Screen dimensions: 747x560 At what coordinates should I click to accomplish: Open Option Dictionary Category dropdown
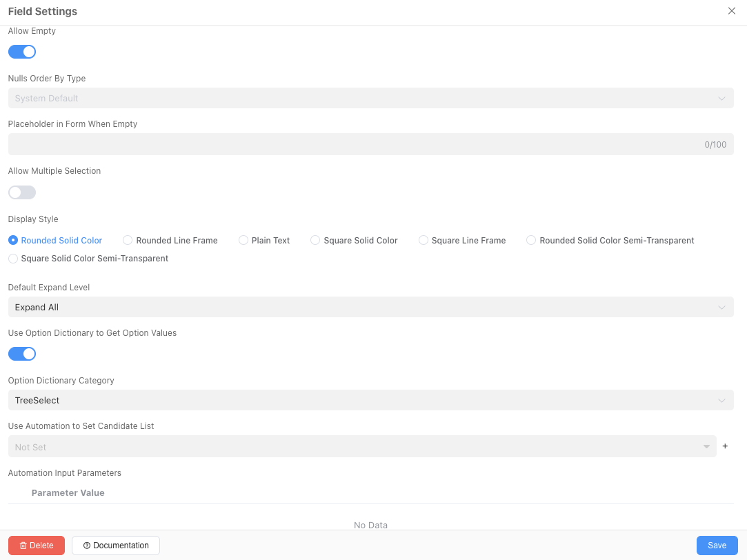coord(370,400)
